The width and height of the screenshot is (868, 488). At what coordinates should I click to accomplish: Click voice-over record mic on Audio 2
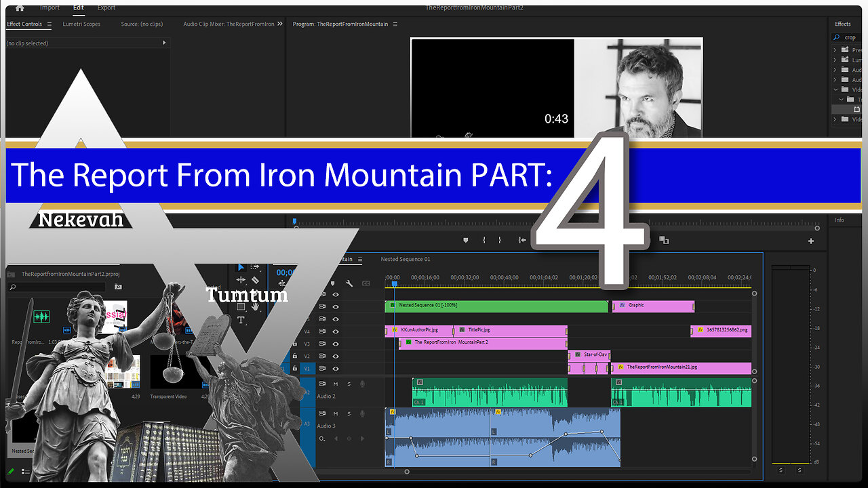click(362, 384)
